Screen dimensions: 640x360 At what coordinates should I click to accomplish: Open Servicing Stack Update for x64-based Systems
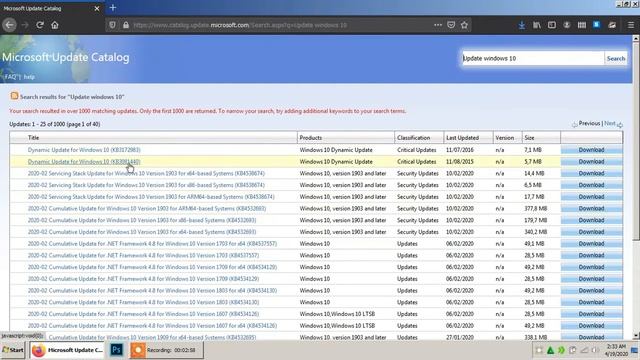click(146, 173)
